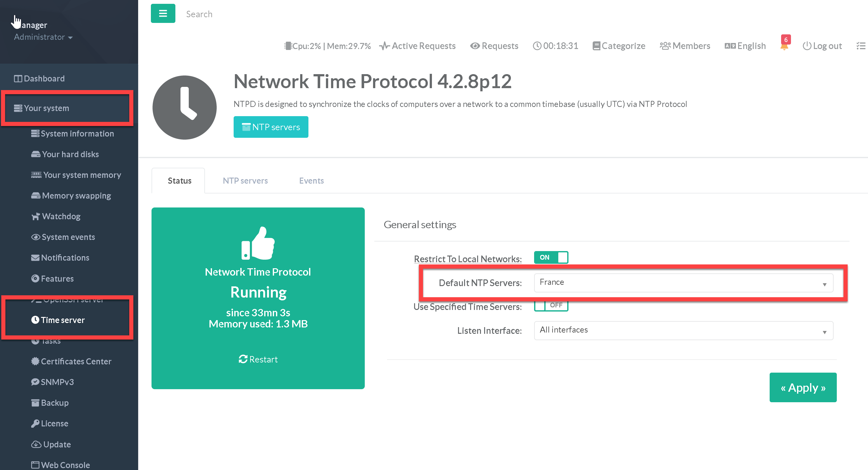Click the Backup archive icon entry
The width and height of the screenshot is (868, 470).
(35, 403)
